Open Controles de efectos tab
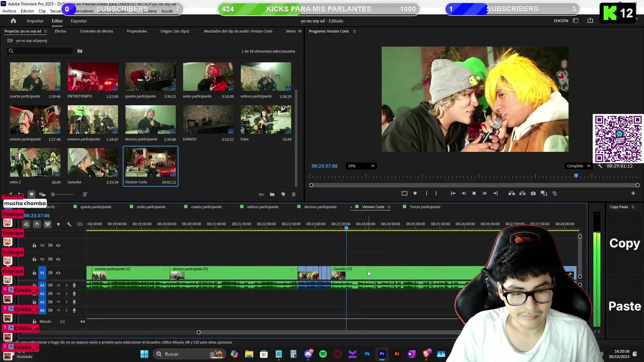This screenshot has width=644, height=362. tap(97, 31)
